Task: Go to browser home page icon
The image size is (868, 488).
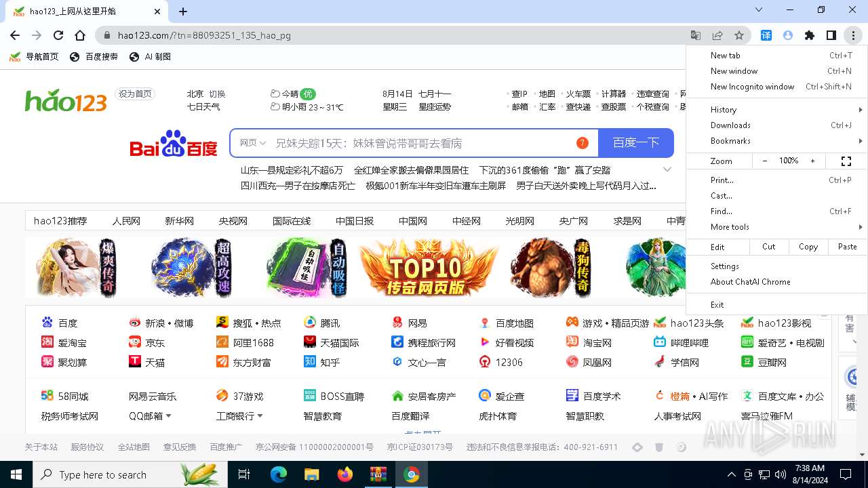Action: [80, 35]
